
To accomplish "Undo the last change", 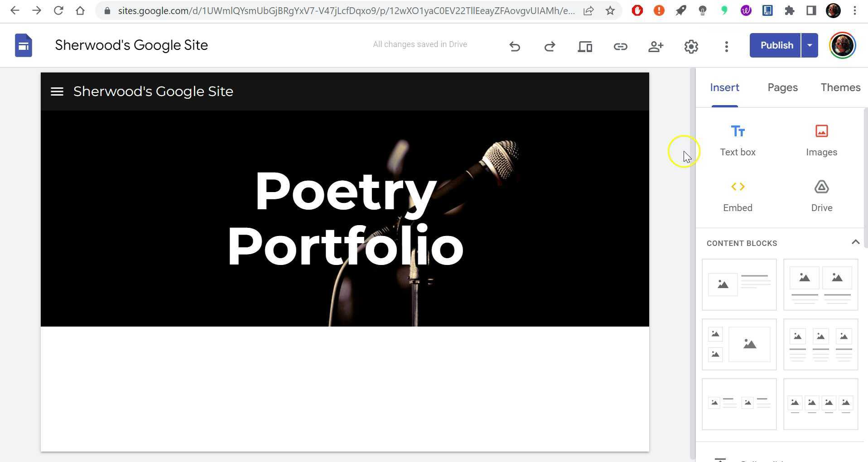I will pyautogui.click(x=515, y=46).
